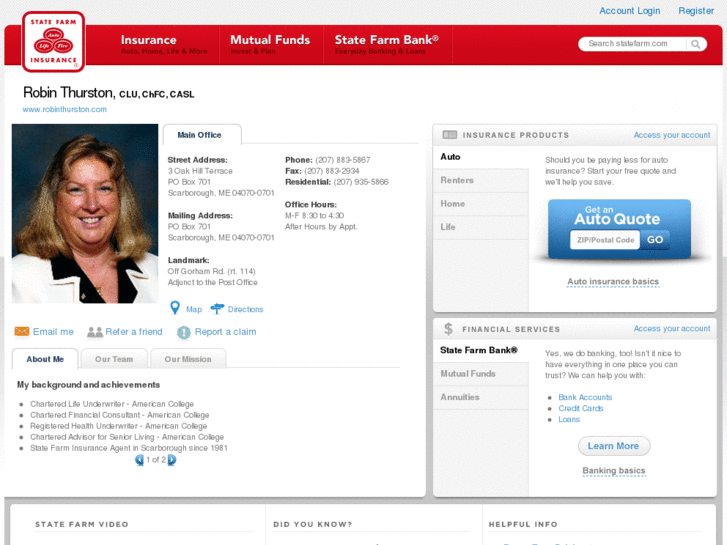Screen dimensions: 727x545
Task: Open the Insurance navigation menu
Action: [164, 45]
